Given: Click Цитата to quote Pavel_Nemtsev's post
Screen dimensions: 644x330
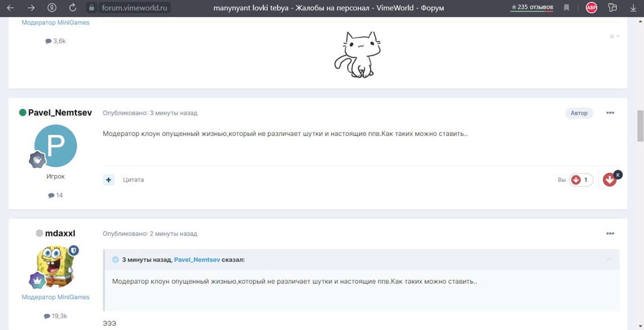Looking at the screenshot, I should [133, 180].
